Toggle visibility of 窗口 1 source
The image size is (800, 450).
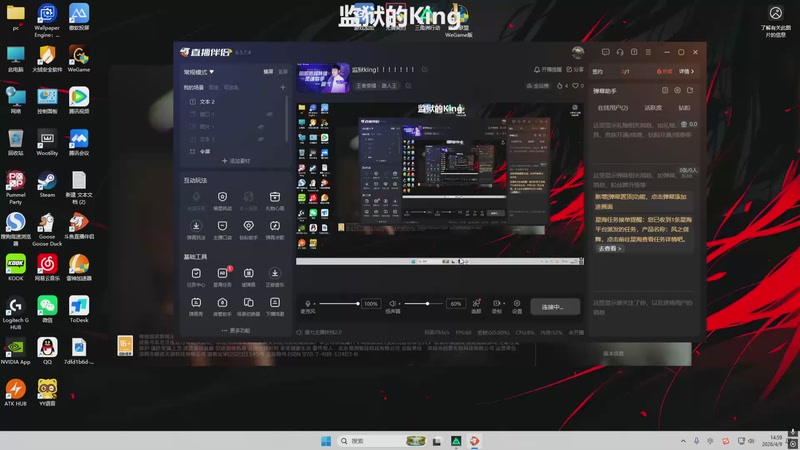pyautogui.click(x=269, y=114)
